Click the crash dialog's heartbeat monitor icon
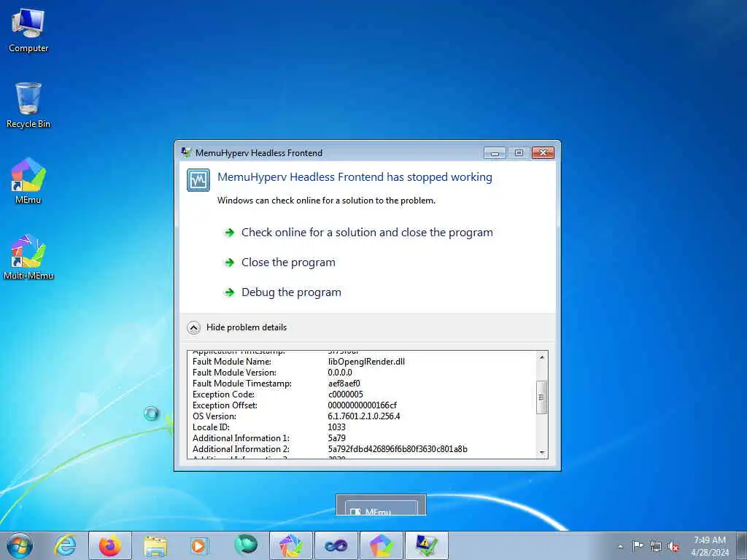 (x=198, y=180)
